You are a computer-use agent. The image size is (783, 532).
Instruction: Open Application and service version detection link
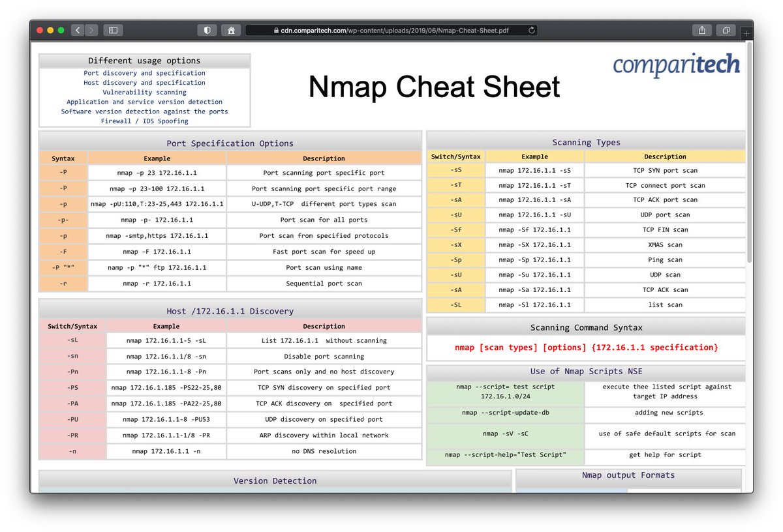144,102
